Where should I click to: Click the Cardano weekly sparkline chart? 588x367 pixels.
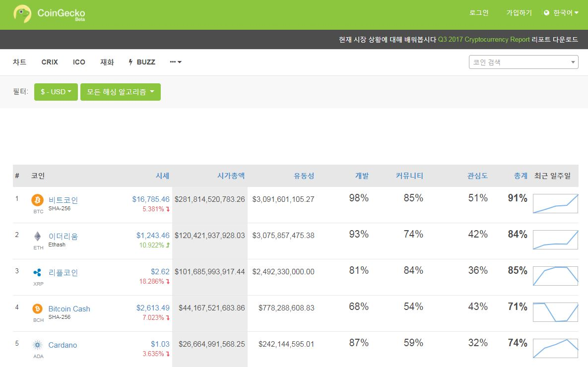click(x=555, y=348)
